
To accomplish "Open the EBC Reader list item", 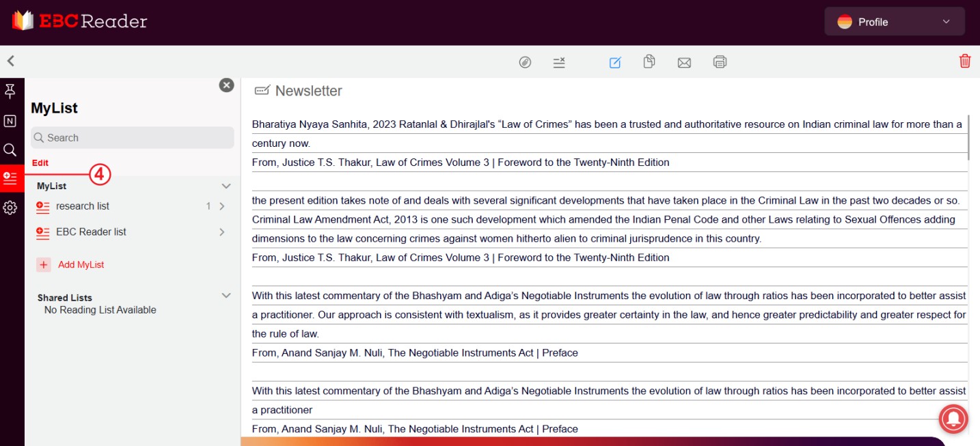I will (x=91, y=232).
